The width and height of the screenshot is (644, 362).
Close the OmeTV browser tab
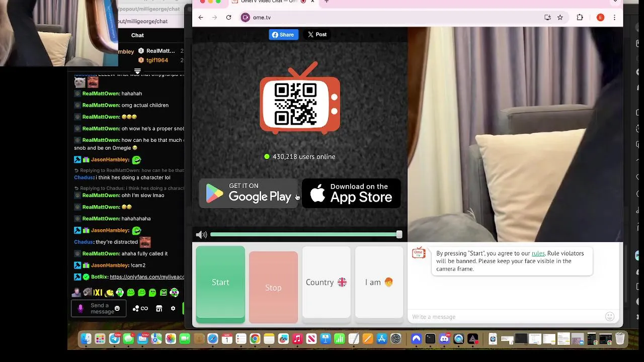(x=312, y=2)
